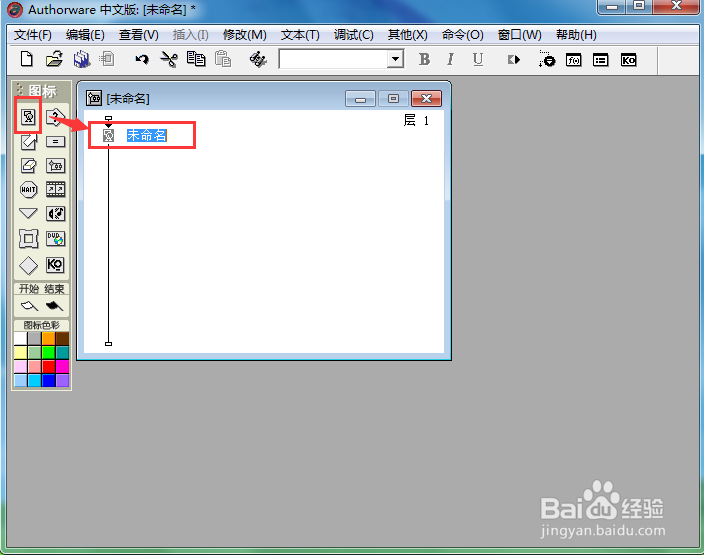704x555 pixels.
Task: Pick the brown color swatch
Action: (x=62, y=338)
